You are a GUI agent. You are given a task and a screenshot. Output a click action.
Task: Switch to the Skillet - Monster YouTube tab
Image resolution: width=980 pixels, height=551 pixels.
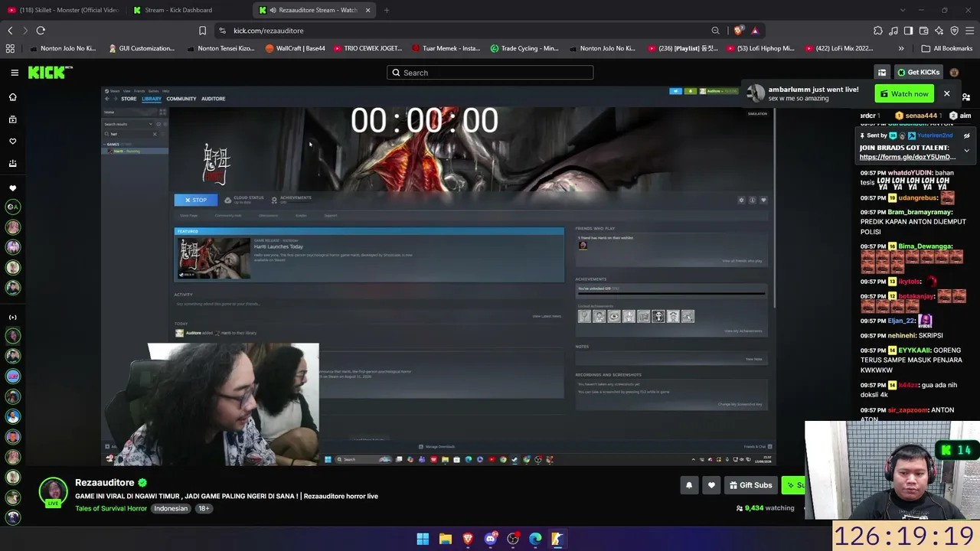[63, 10]
